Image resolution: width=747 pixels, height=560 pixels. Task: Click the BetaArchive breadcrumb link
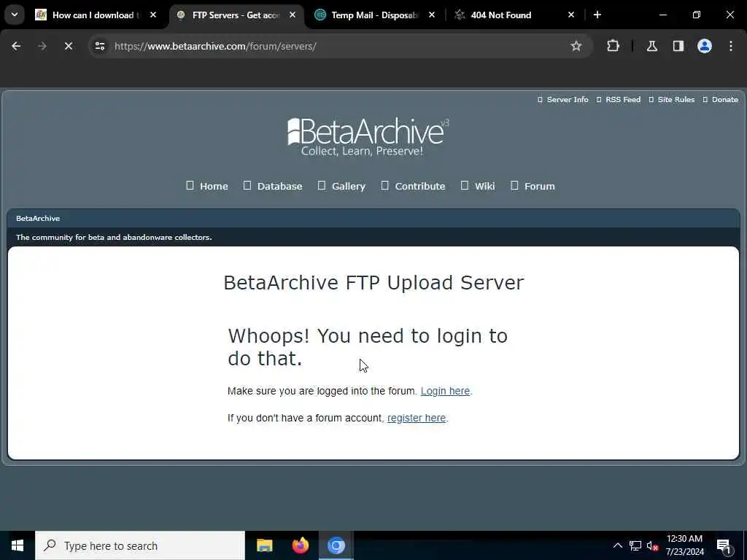(x=38, y=218)
